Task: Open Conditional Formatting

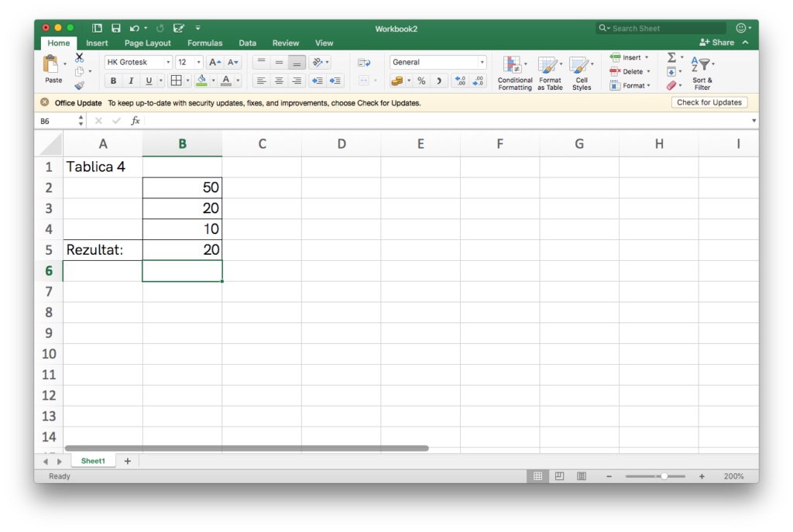Action: (x=514, y=74)
